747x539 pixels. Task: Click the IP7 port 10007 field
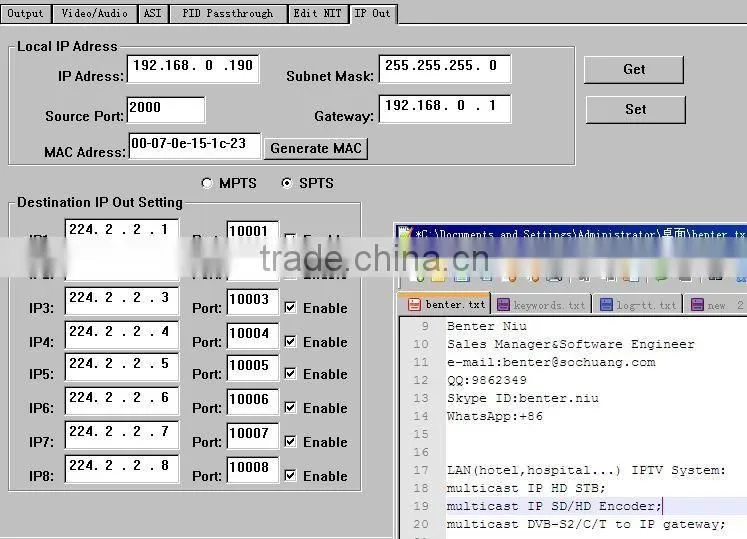tap(253, 436)
